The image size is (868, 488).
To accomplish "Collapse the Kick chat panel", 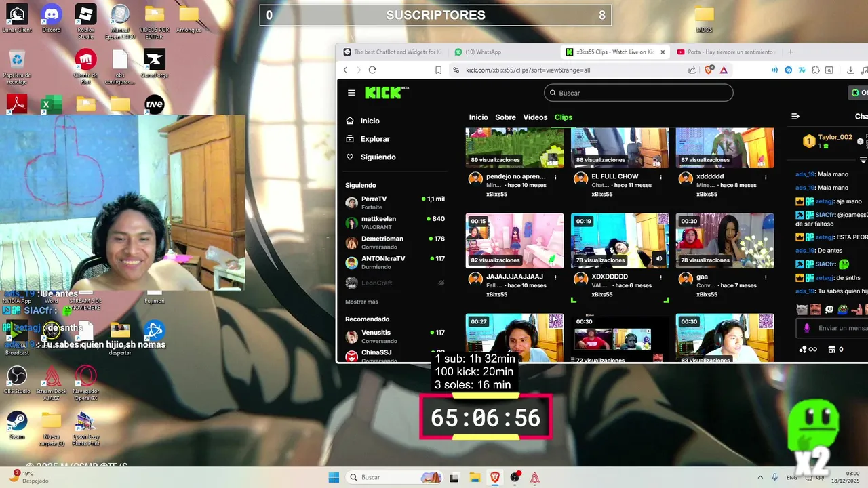I will (x=795, y=117).
